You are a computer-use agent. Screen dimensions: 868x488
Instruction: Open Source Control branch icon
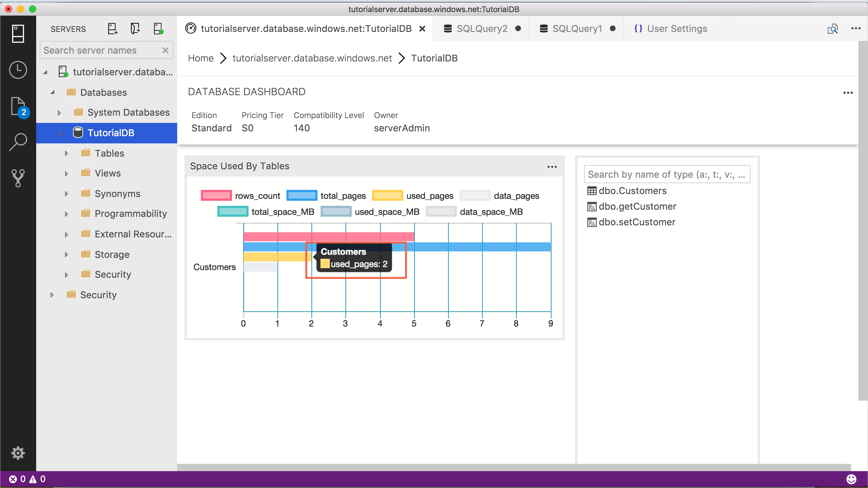pyautogui.click(x=18, y=178)
